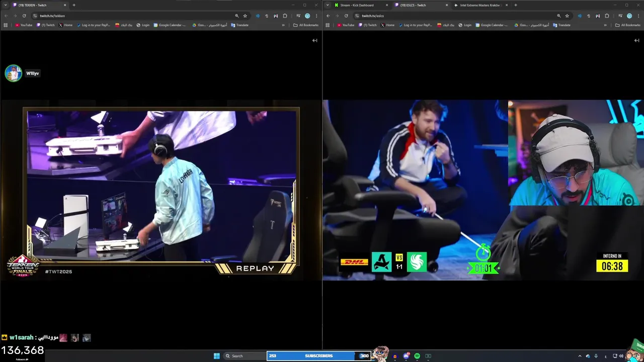Open Spotify from the taskbar

(417, 356)
